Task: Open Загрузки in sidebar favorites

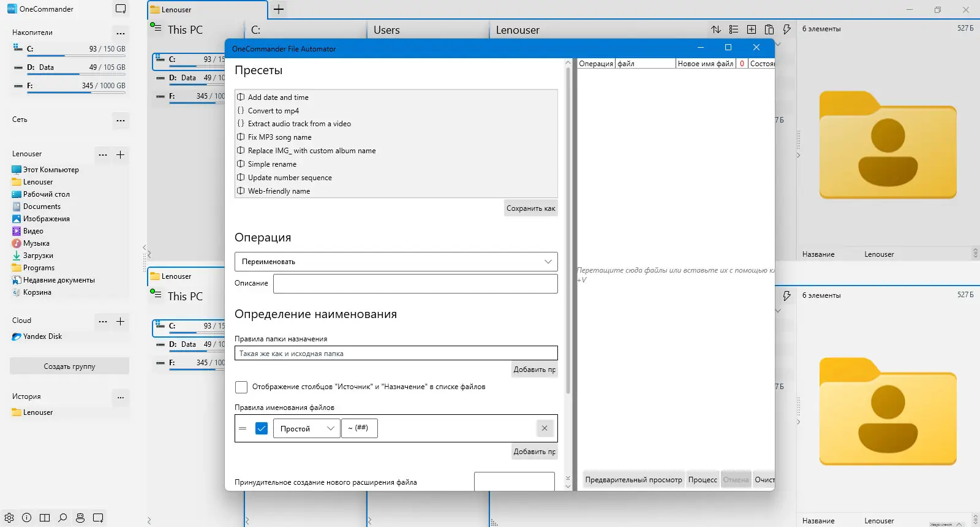Action: tap(32, 256)
